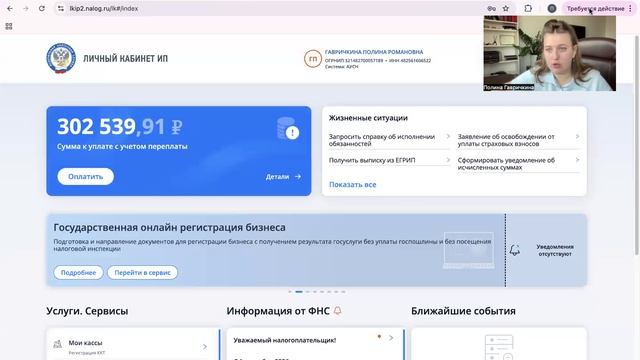
Task: Click the 'Сумма к уплате с учетом переплаты' label
Action: tap(122, 146)
